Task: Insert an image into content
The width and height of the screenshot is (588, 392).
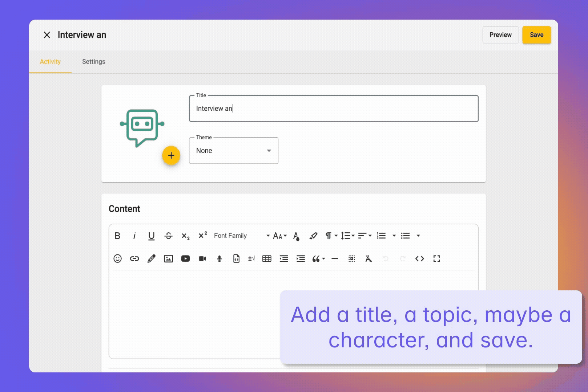Action: (169, 259)
